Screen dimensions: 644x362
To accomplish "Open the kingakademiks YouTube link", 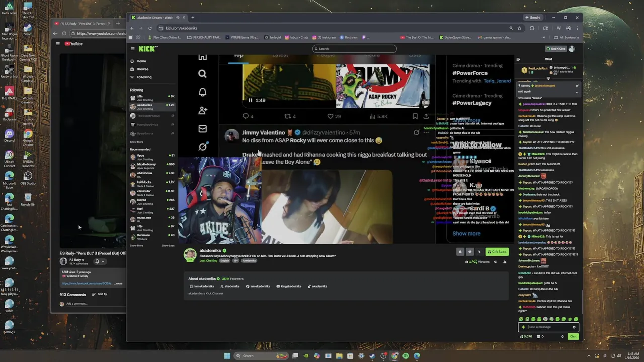I will pyautogui.click(x=289, y=286).
